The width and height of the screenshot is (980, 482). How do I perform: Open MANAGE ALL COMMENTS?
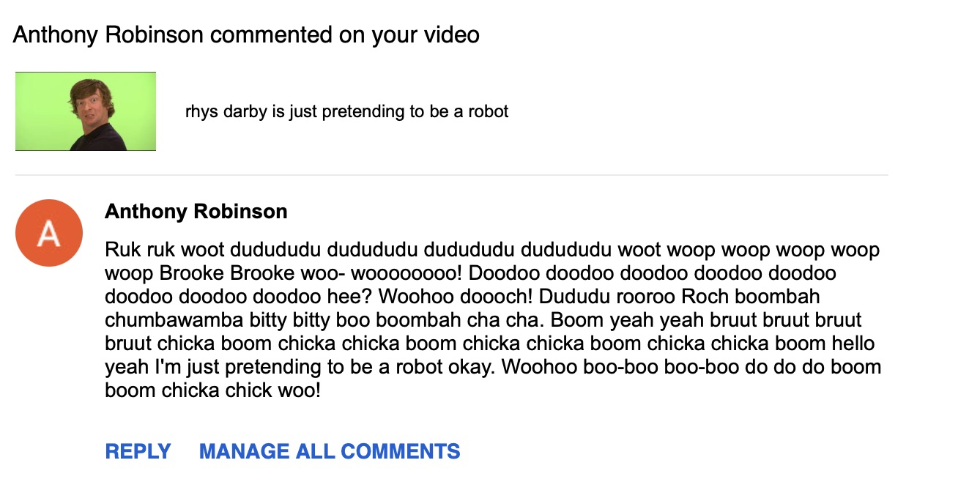click(330, 451)
